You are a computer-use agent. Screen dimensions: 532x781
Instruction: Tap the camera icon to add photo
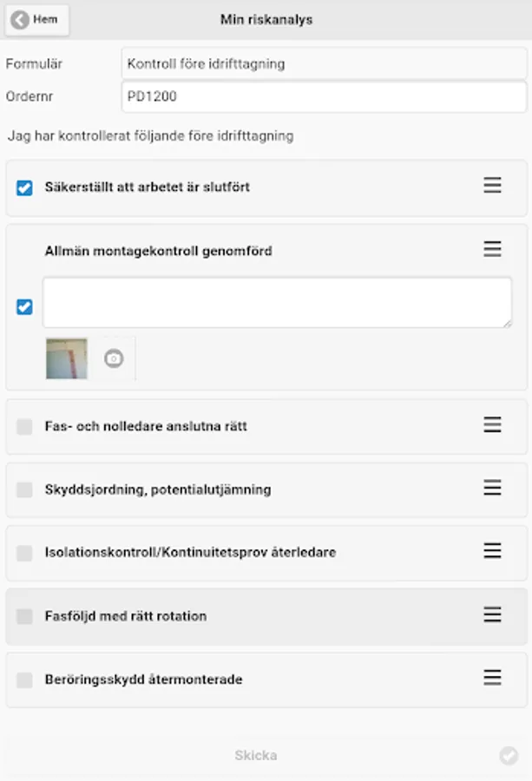click(x=114, y=358)
